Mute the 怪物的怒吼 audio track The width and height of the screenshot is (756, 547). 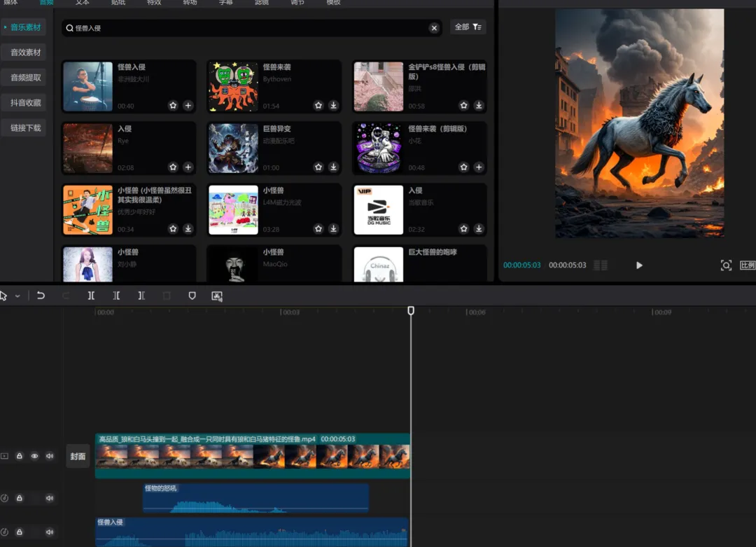click(x=50, y=498)
